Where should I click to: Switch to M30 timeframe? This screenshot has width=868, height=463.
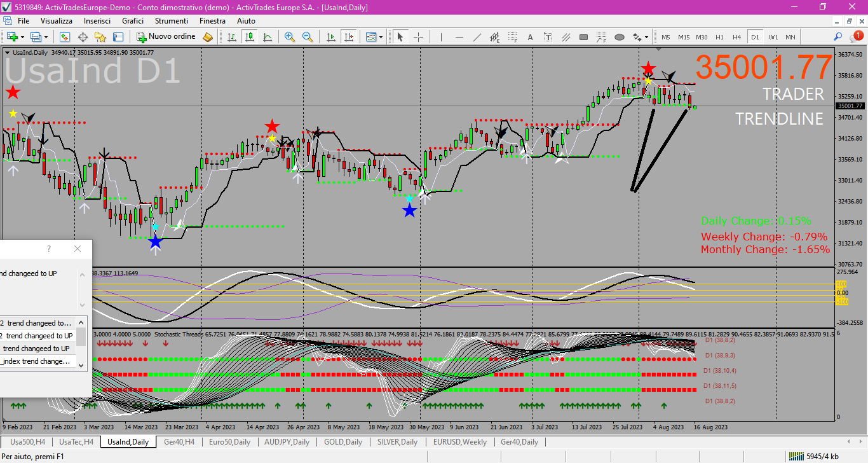[x=702, y=37]
